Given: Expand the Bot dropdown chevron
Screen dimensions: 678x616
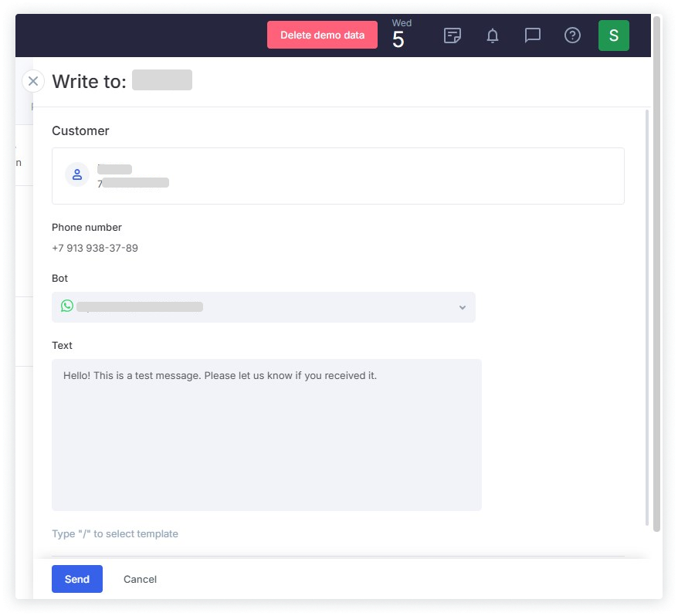Looking at the screenshot, I should coord(462,307).
